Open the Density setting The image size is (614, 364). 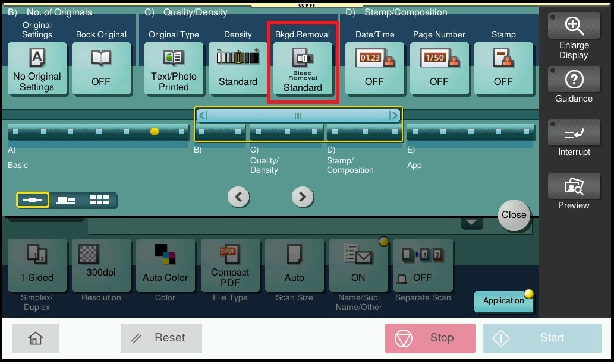238,69
